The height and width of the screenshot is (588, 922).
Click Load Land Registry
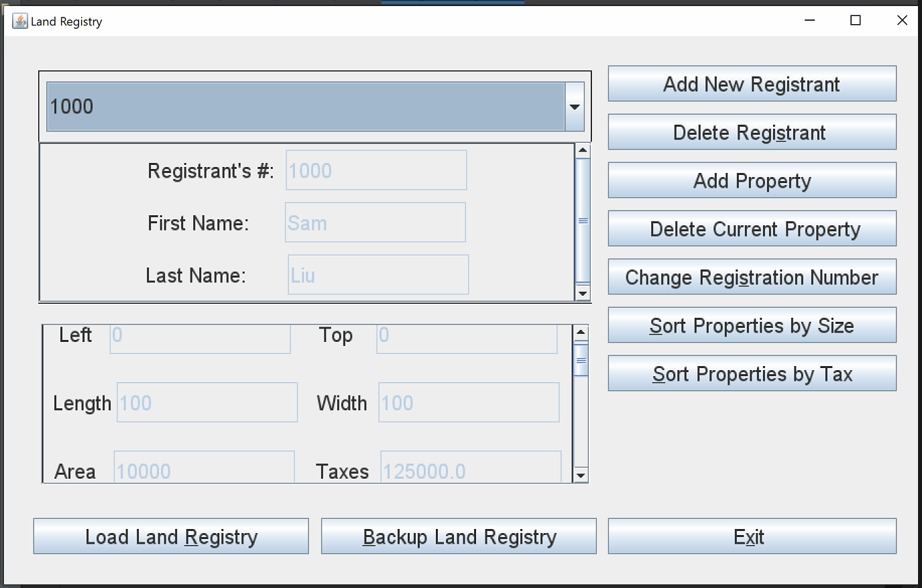point(171,536)
